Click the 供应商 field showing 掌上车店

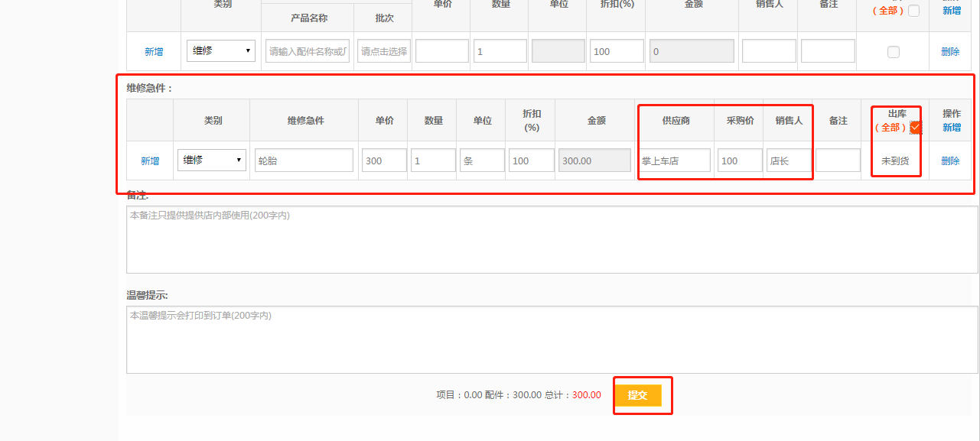676,161
